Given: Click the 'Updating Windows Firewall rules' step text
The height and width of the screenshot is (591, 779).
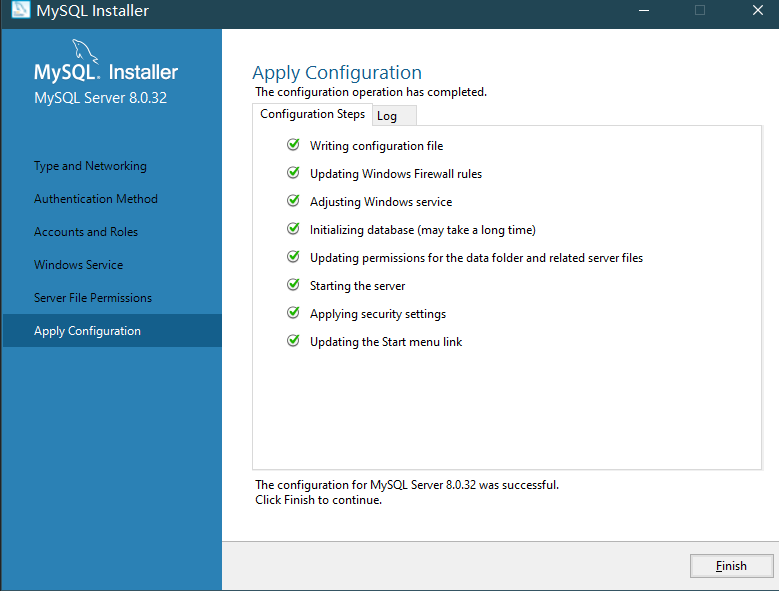Looking at the screenshot, I should point(396,174).
